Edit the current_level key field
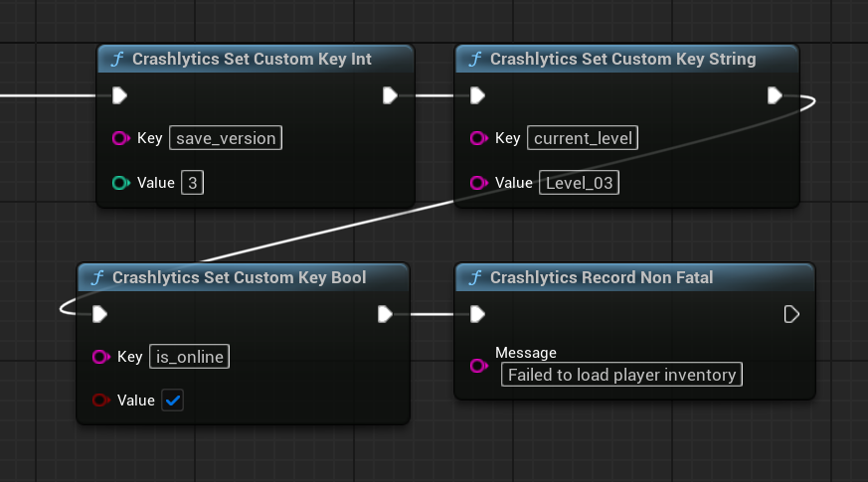Viewport: 868px width, 482px height. click(x=583, y=138)
